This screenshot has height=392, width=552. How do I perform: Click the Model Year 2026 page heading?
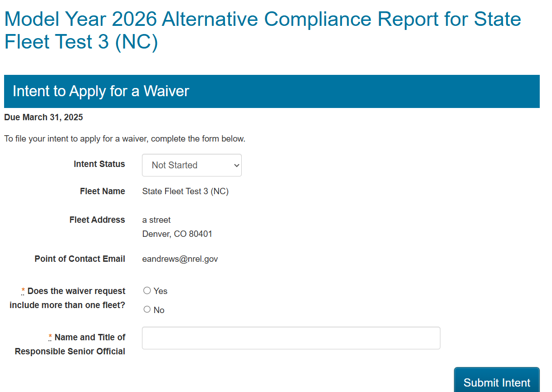(263, 30)
